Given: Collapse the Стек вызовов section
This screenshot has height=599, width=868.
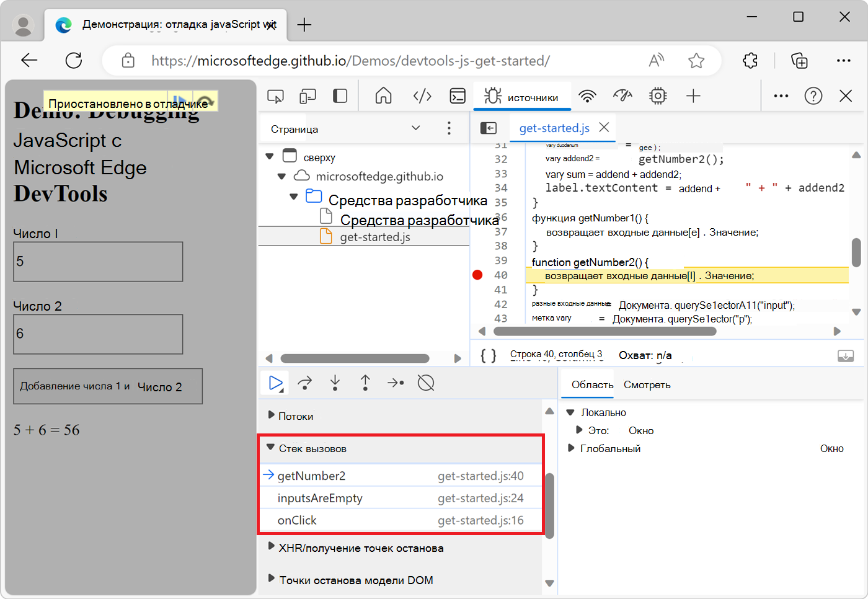Looking at the screenshot, I should click(270, 447).
